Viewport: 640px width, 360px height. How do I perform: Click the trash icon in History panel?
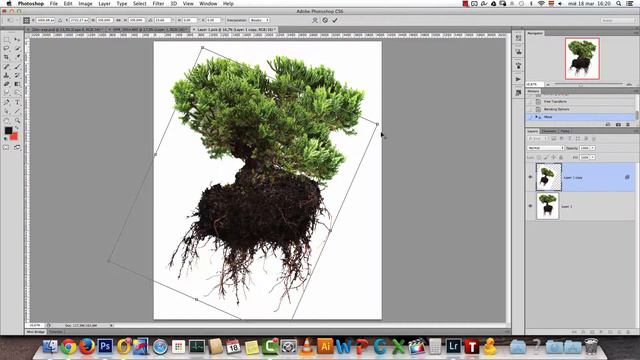point(628,124)
